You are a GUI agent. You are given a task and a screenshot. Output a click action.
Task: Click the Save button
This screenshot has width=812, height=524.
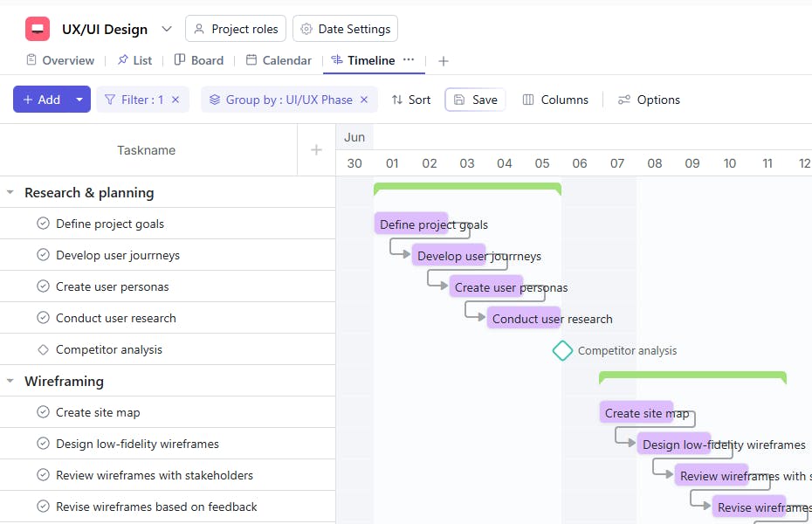click(x=475, y=100)
